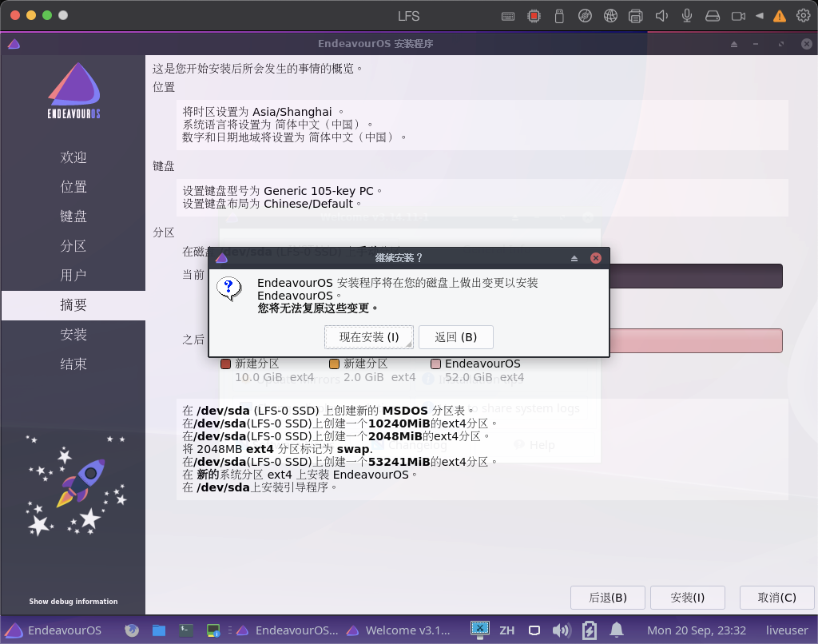The width and height of the screenshot is (818, 644).
Task: Open the EndeavourOS application menu in taskbar
Action: pos(54,630)
